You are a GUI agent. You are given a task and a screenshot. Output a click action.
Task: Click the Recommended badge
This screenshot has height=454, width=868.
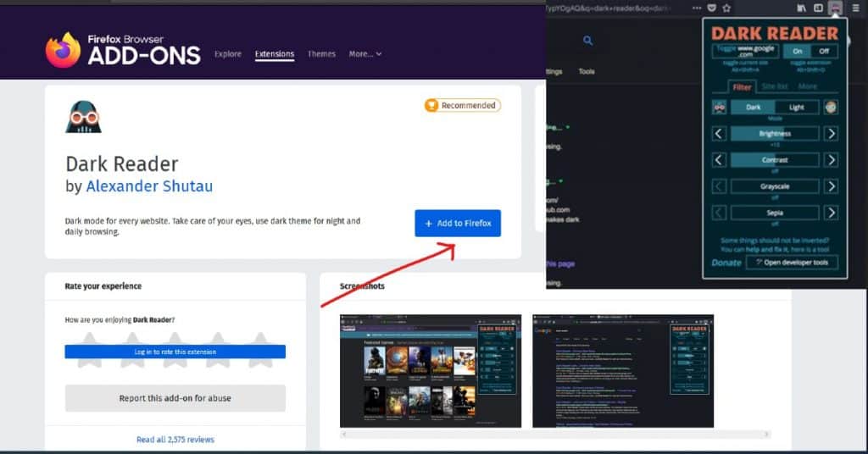pyautogui.click(x=463, y=105)
